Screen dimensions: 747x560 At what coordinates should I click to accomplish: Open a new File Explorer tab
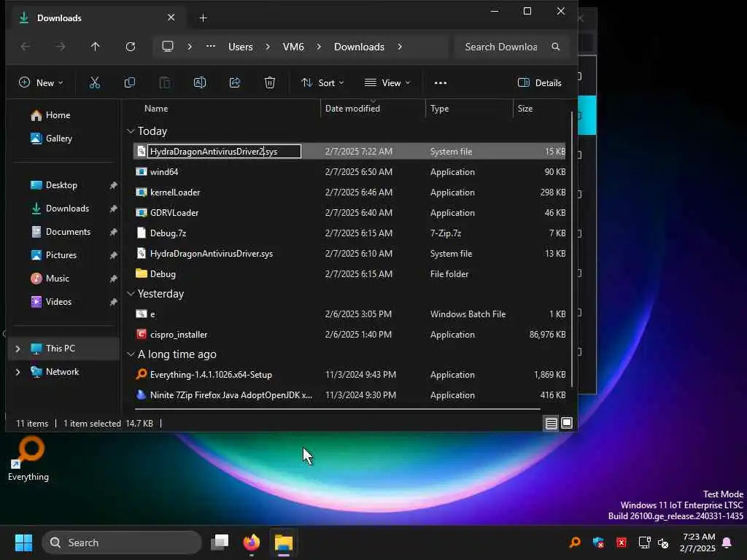tap(203, 18)
